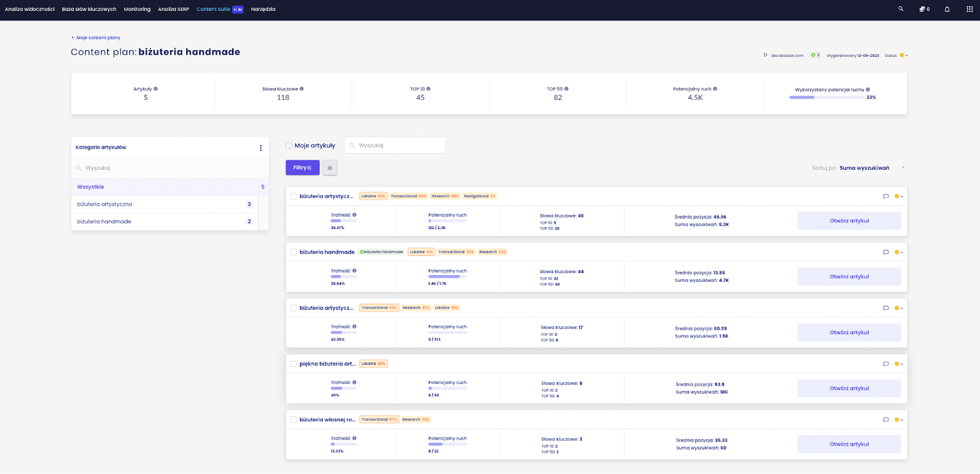The height and width of the screenshot is (474, 980).
Task: Click info icon next to Wykorzystany potencjał ruchu
Action: pos(868,89)
